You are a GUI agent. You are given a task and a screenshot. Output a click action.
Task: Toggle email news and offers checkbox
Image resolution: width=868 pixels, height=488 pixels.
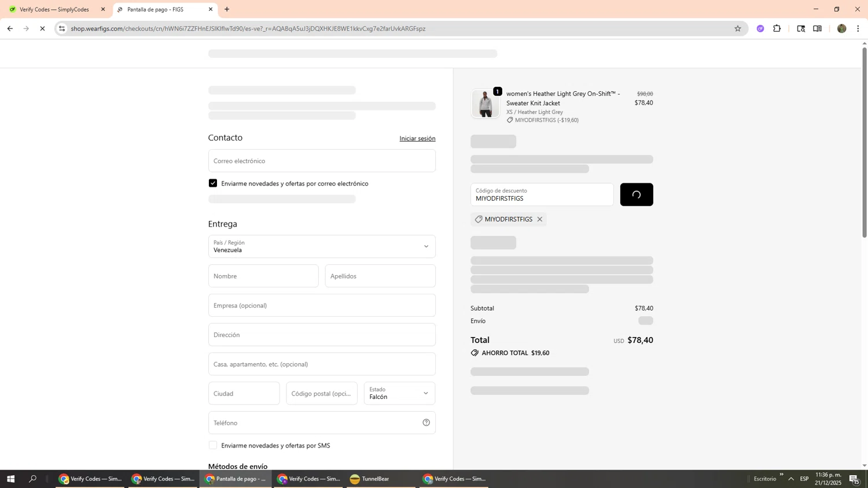tap(213, 183)
